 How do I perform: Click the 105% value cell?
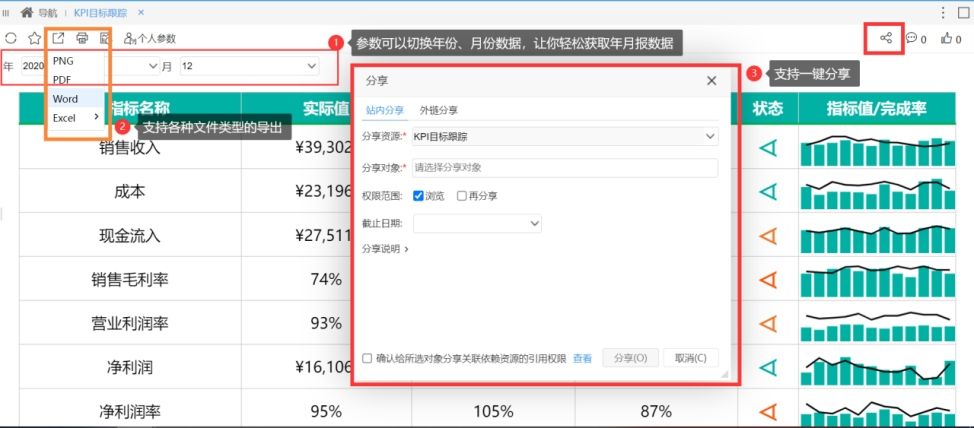click(x=493, y=412)
